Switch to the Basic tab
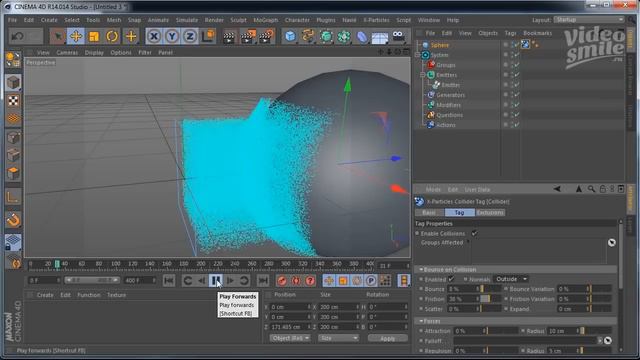Image resolution: width=640 pixels, height=360 pixels. pyautogui.click(x=429, y=212)
